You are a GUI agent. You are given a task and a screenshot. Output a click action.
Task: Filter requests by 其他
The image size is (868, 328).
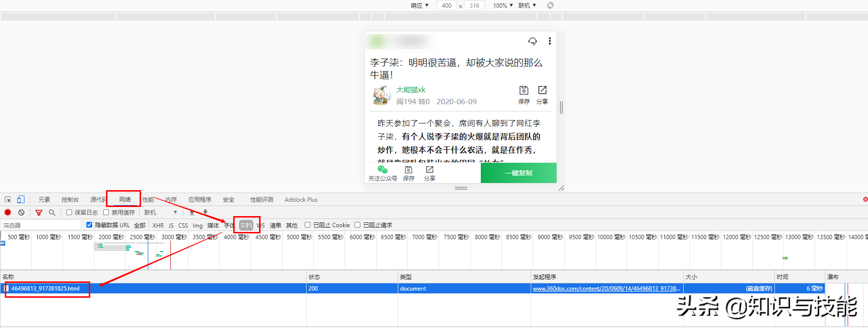point(292,225)
